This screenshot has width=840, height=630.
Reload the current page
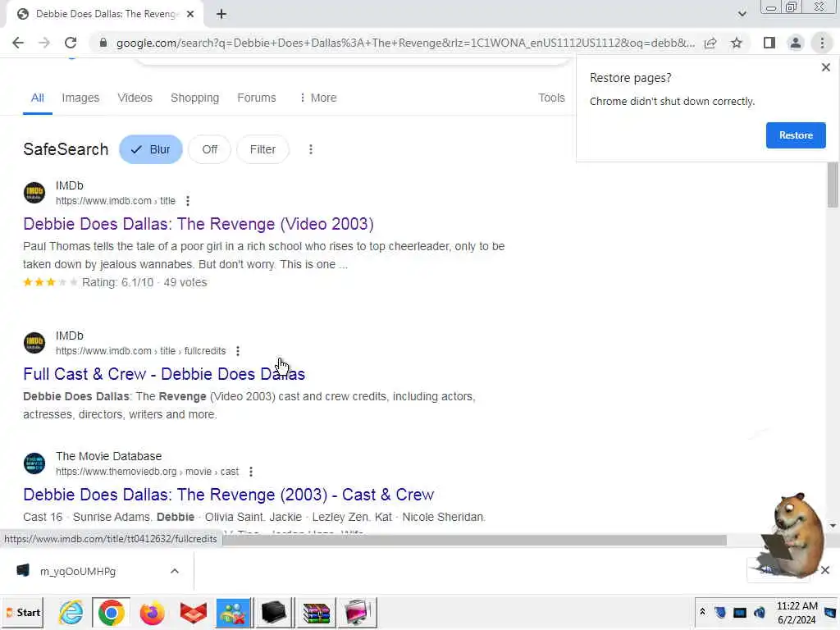pyautogui.click(x=71, y=43)
